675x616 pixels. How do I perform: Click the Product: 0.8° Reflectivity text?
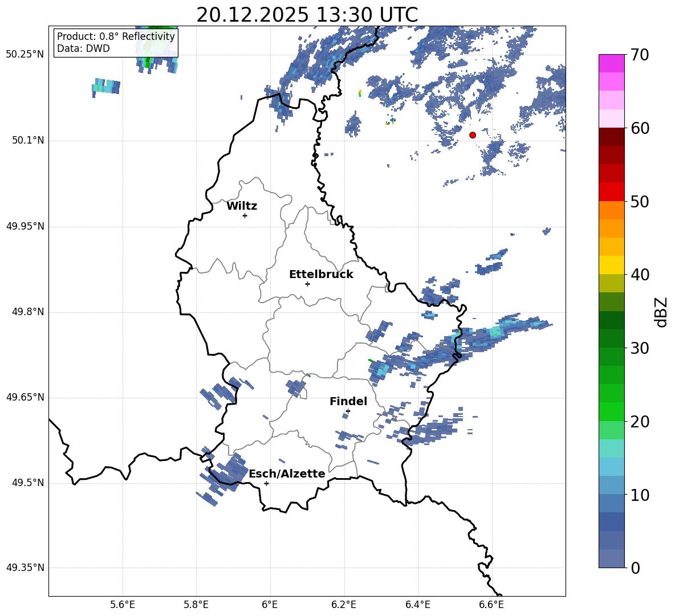pyautogui.click(x=116, y=36)
